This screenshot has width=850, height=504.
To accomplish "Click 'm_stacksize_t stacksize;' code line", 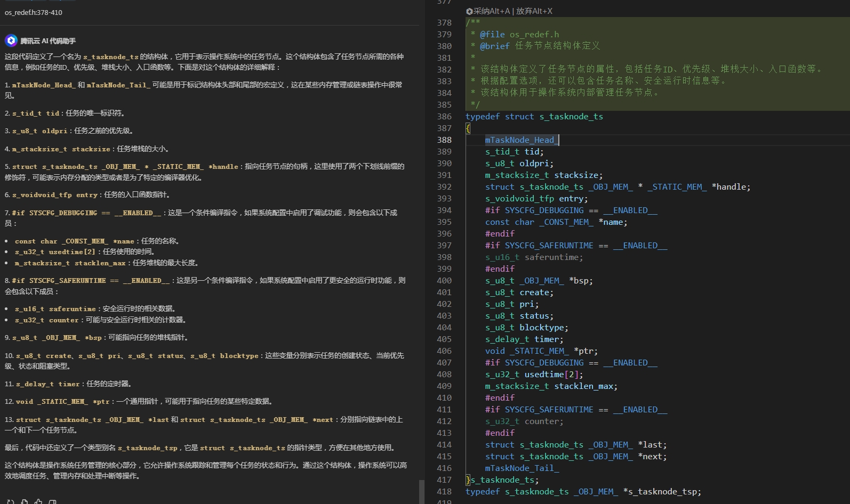I will pos(544,175).
